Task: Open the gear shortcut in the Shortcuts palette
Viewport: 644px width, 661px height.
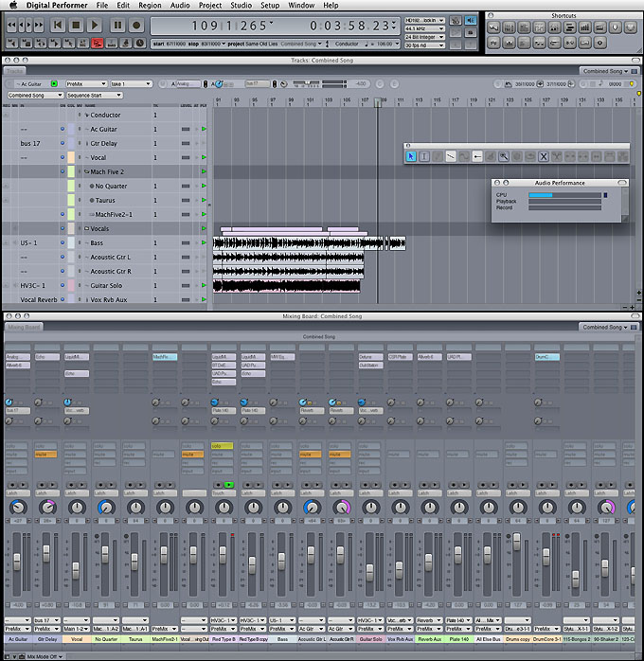Action: click(x=599, y=43)
